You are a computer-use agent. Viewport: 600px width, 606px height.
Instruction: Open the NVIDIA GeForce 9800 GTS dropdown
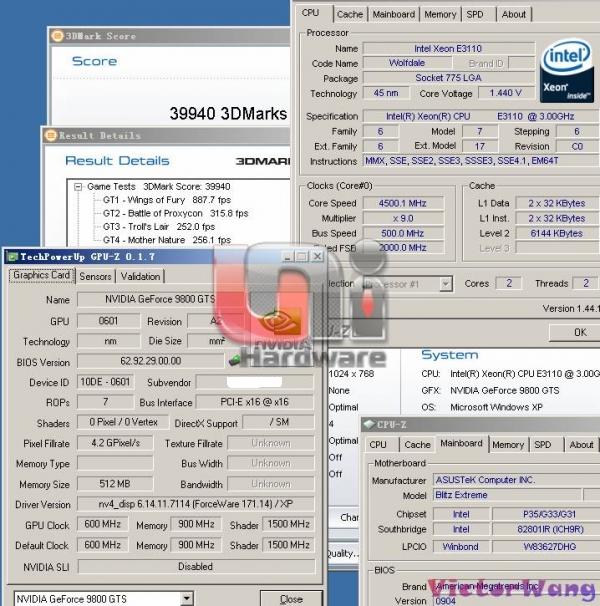[x=187, y=598]
